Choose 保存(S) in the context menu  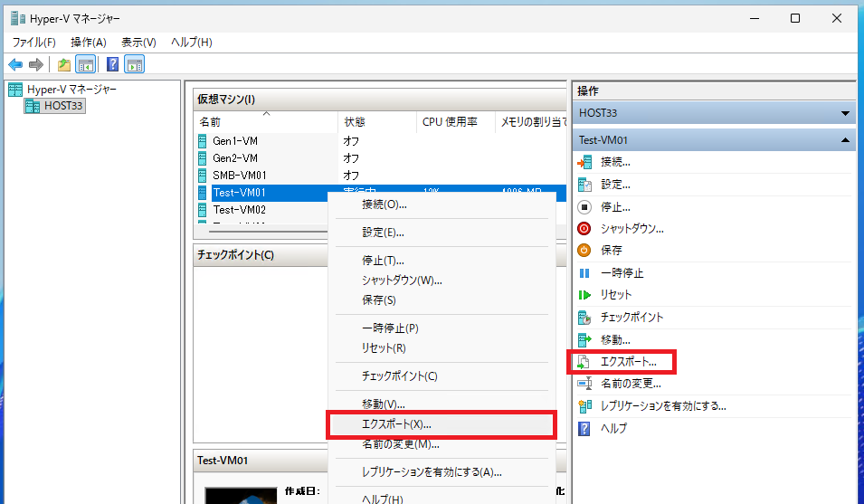(x=441, y=300)
